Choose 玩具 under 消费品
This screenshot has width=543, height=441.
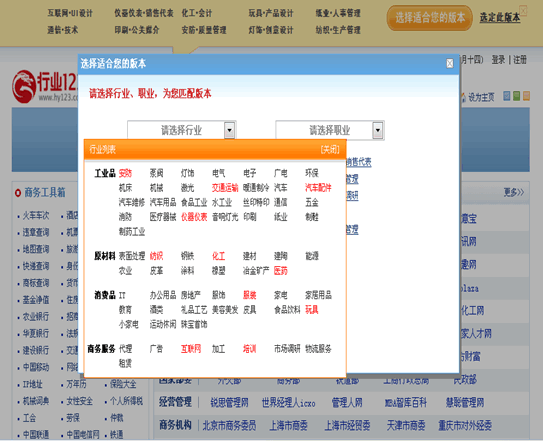click(312, 310)
